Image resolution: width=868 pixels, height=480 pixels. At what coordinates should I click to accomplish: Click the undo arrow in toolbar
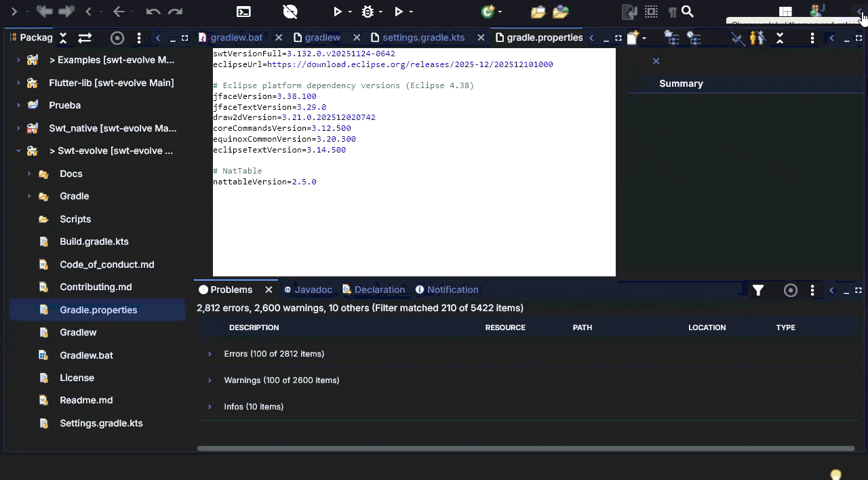[x=153, y=12]
